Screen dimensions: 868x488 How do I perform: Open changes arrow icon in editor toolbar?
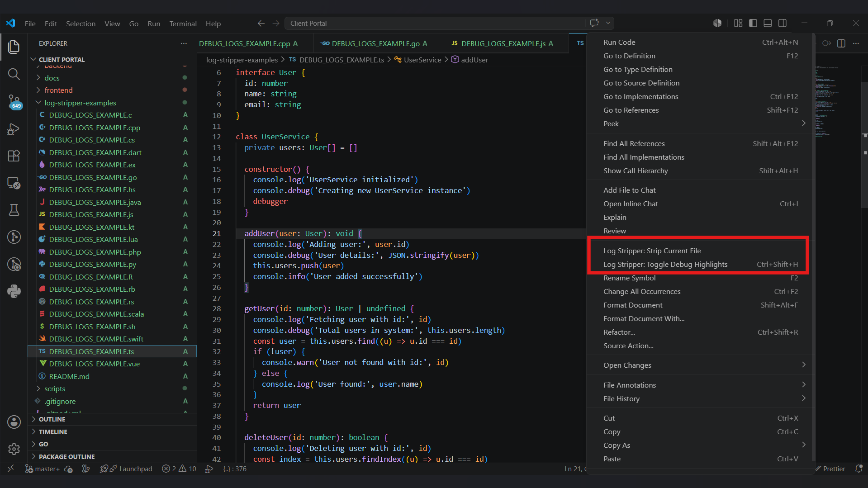tap(826, 43)
